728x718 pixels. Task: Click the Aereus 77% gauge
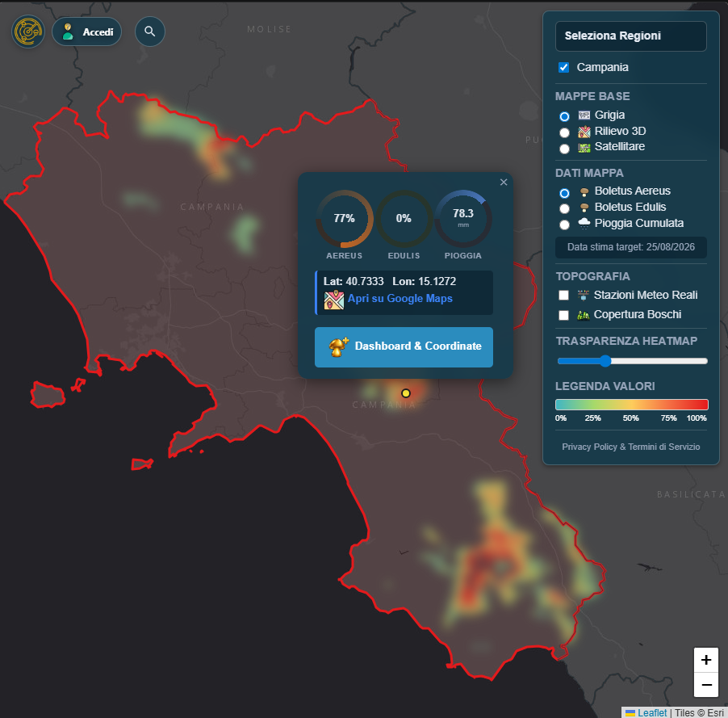coord(344,219)
